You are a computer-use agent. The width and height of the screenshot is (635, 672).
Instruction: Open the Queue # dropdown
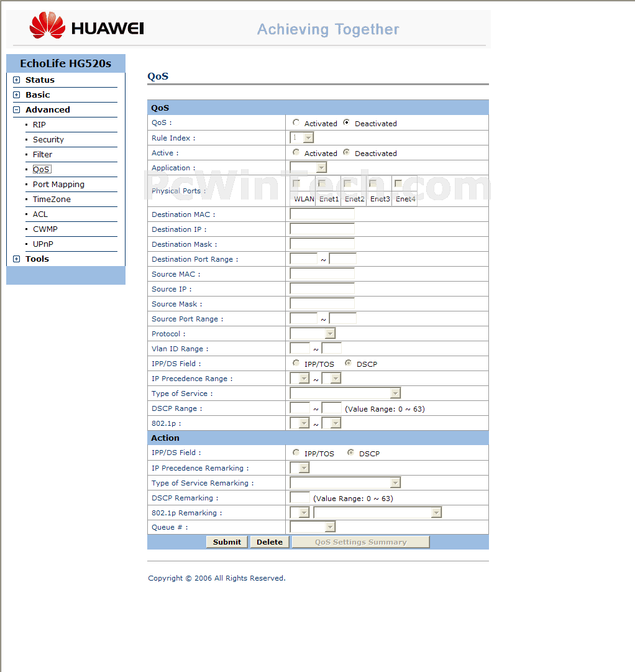pyautogui.click(x=313, y=527)
